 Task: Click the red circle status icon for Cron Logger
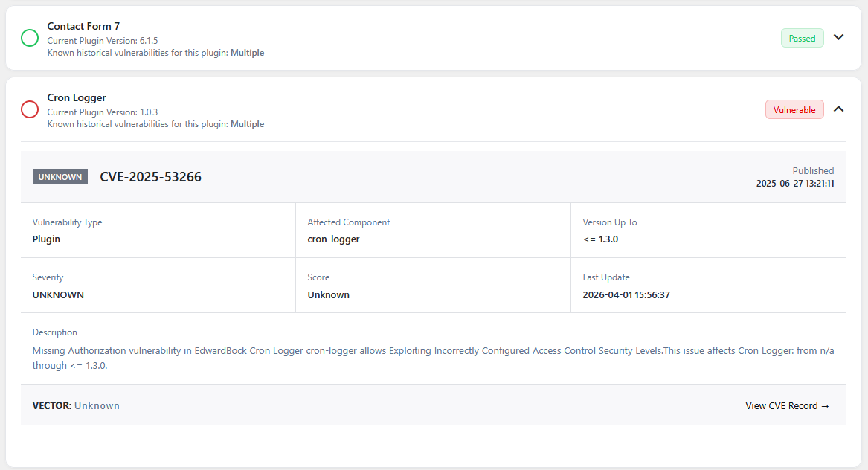coord(30,109)
